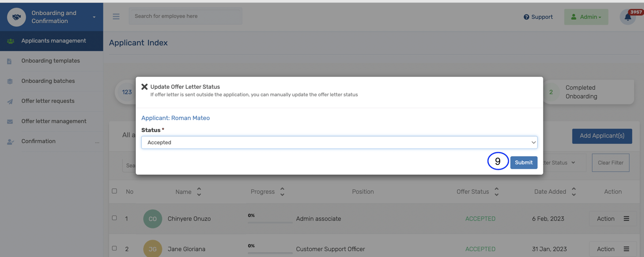644x257 pixels.
Task: Sort by Date Added using the column arrows
Action: [574, 192]
